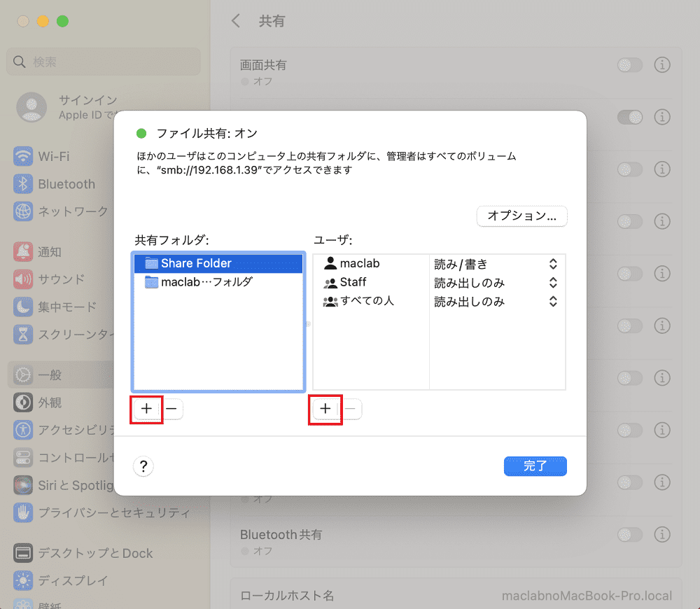Open ディスプレイ settings in sidebar
700x609 pixels.
point(61,580)
